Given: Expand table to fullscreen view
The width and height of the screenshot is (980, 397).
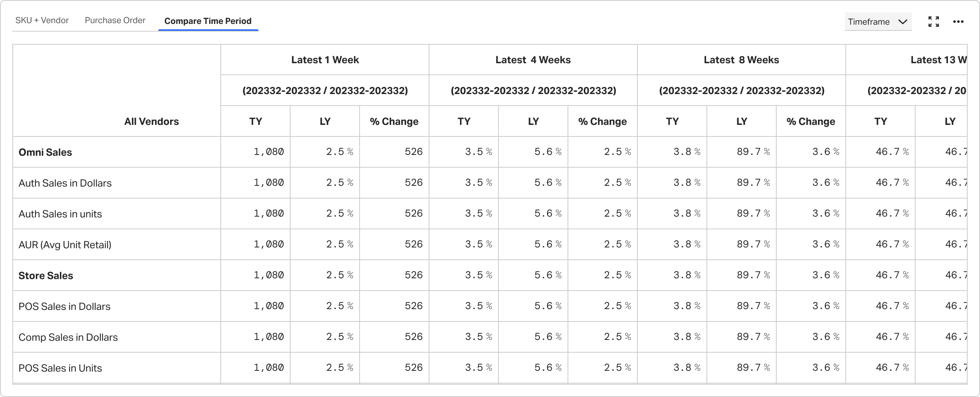Looking at the screenshot, I should coord(934,22).
